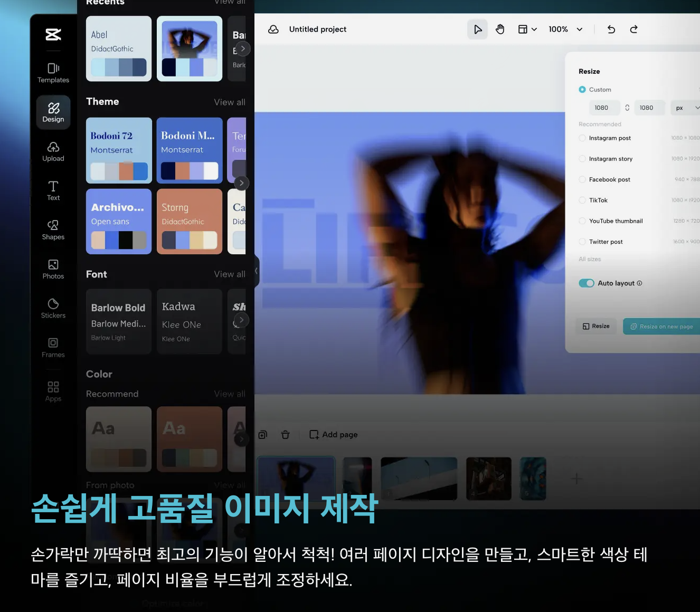Select the third page thumbnail
The height and width of the screenshot is (612, 700).
pyautogui.click(x=419, y=479)
